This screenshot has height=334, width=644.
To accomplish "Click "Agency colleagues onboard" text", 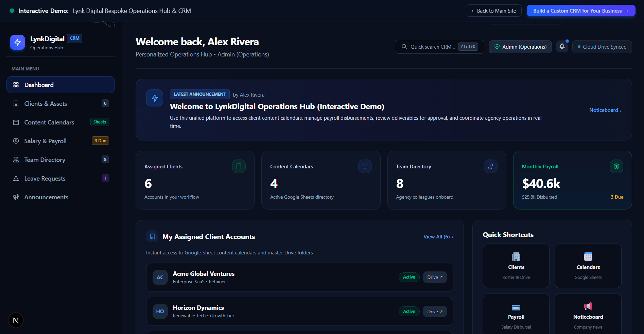I will tap(424, 197).
